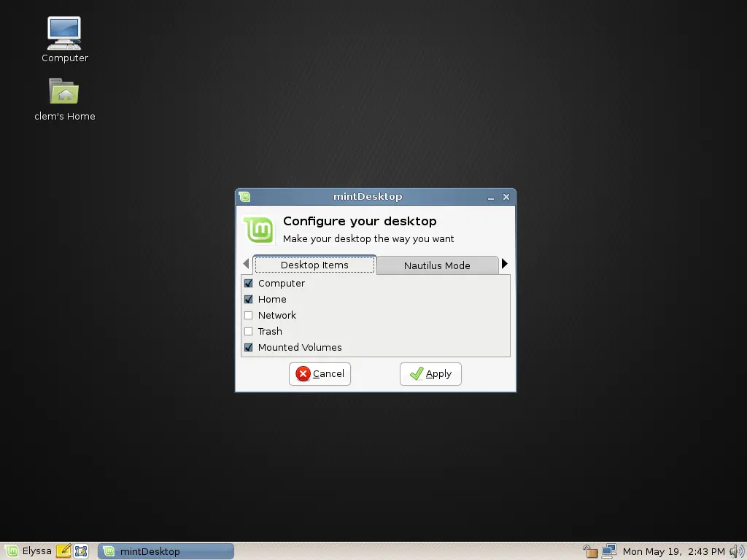Click the left tab scroll arrow

pyautogui.click(x=247, y=263)
